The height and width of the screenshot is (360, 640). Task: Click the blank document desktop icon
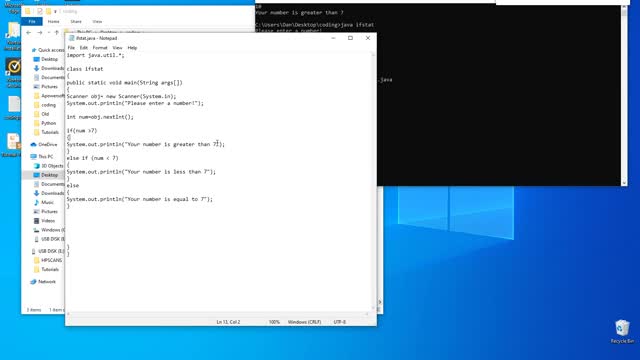click(x=14, y=104)
